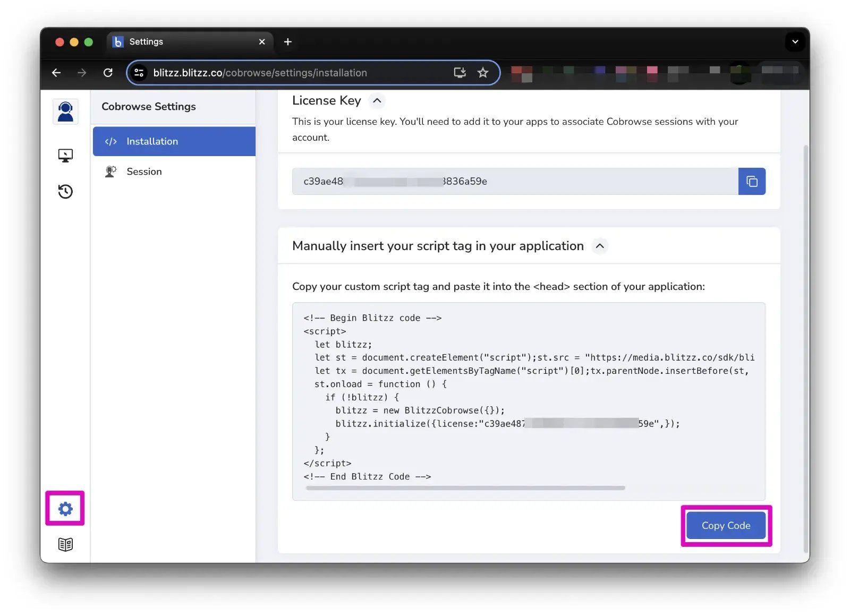Switch to the Settings browser tab
This screenshot has height=616, width=850.
pyautogui.click(x=190, y=42)
